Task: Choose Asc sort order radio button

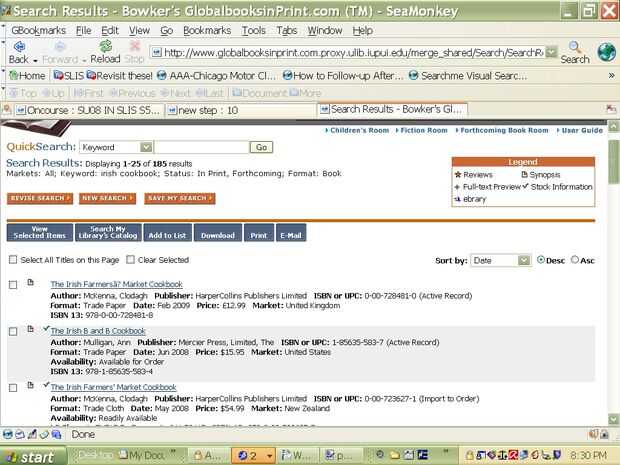Action: point(575,260)
